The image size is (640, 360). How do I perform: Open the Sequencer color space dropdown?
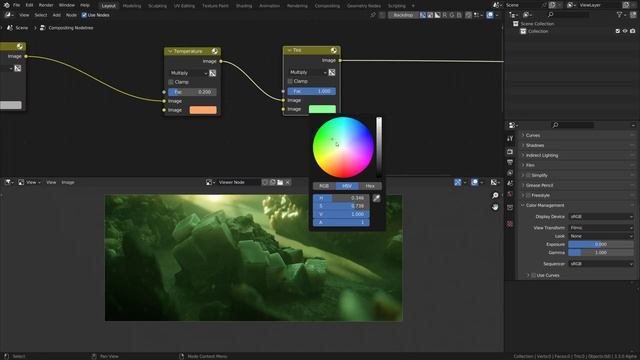pos(601,264)
